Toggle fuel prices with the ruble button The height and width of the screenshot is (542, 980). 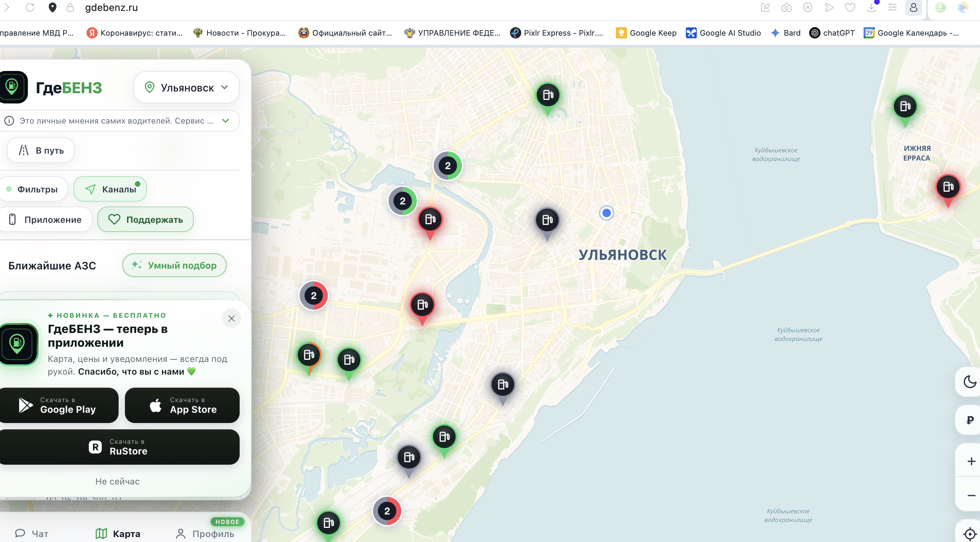(969, 420)
